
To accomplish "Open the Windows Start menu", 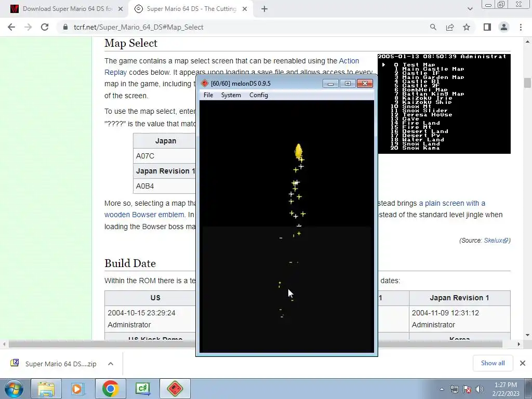I will tap(14, 389).
